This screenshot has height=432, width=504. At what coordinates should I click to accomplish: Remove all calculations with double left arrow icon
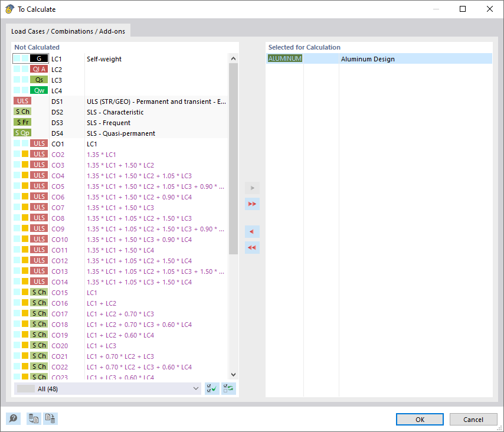252,247
